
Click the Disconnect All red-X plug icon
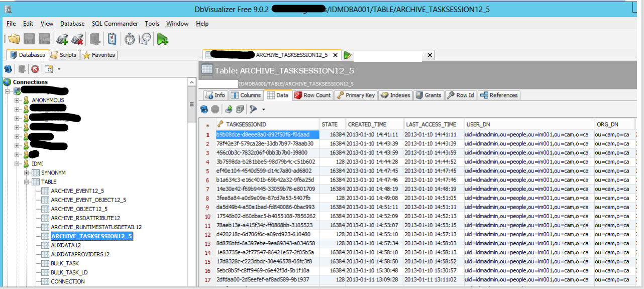point(77,39)
